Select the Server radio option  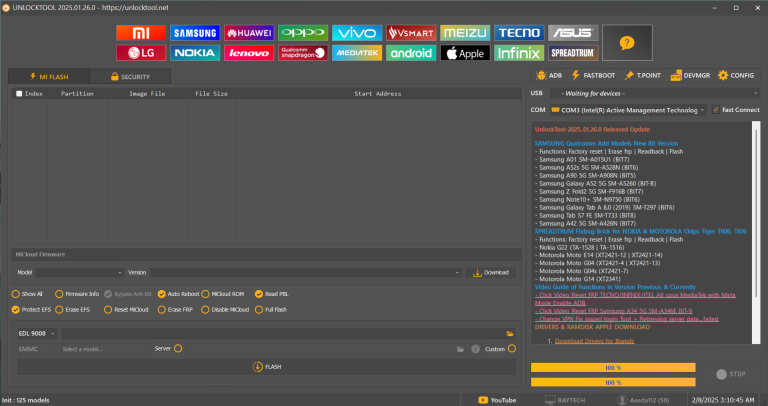pos(178,349)
